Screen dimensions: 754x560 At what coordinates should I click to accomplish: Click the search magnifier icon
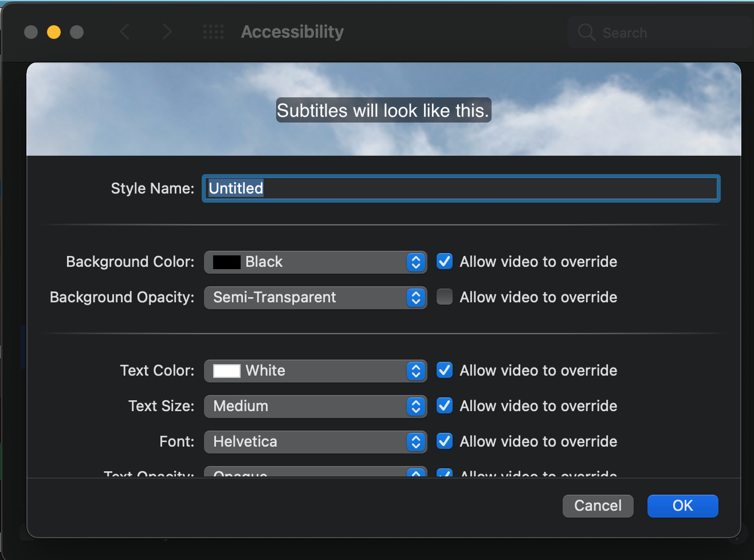[586, 33]
